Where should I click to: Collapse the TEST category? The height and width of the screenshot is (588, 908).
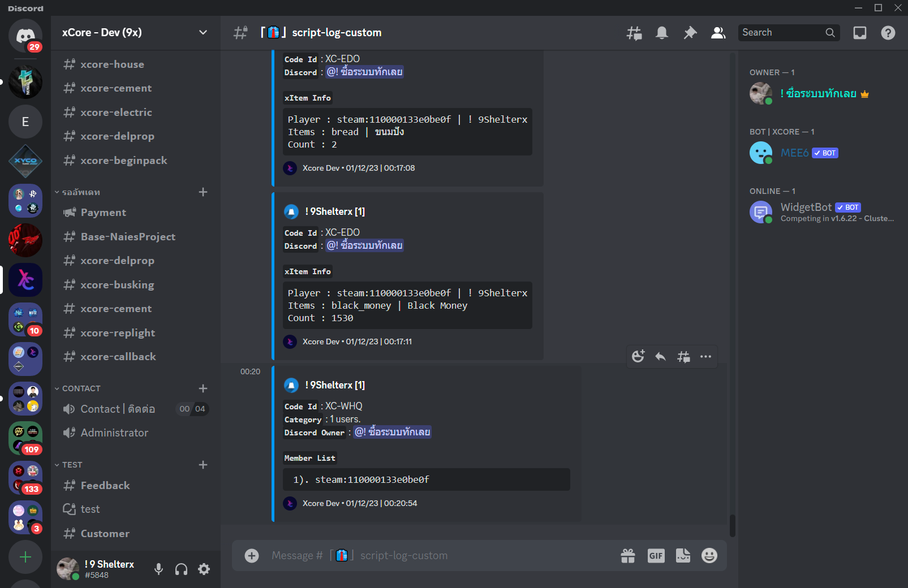[72, 465]
